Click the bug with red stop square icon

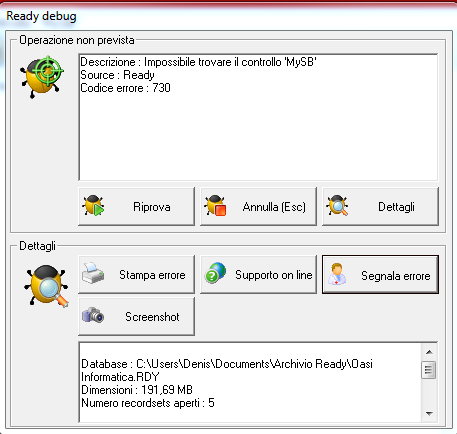point(215,206)
